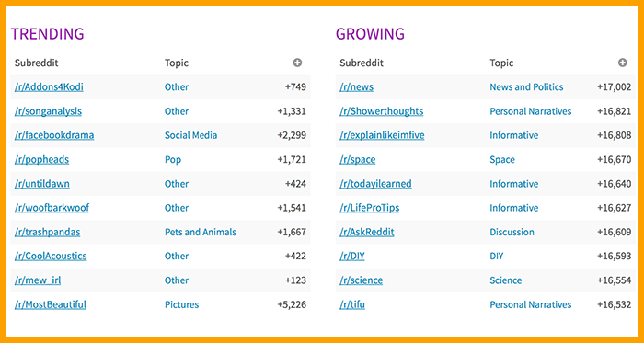This screenshot has height=343, width=644.
Task: Open the /r/news subreddit link
Action: pyautogui.click(x=357, y=87)
